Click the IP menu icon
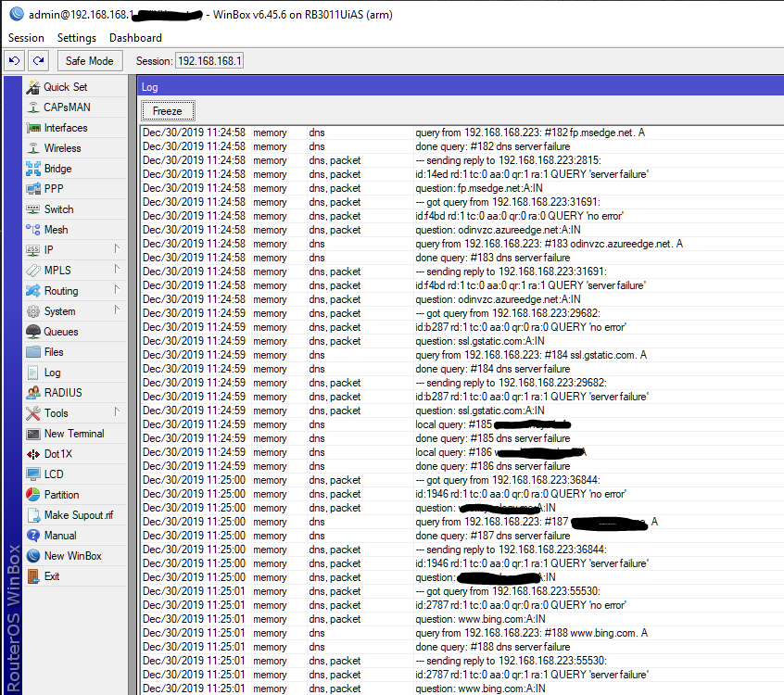784x695 pixels. [x=33, y=250]
